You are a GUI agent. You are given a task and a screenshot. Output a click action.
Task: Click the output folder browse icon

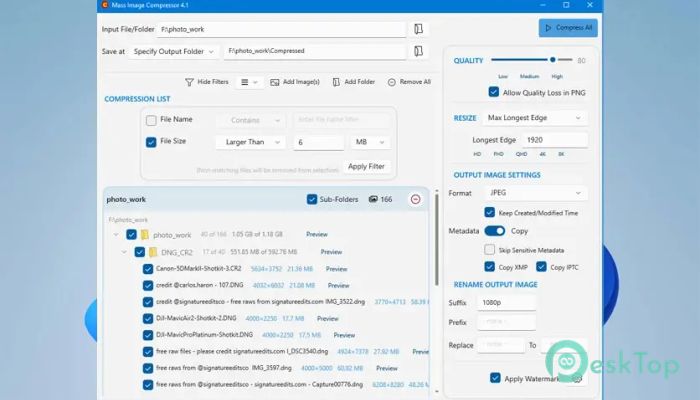point(420,51)
